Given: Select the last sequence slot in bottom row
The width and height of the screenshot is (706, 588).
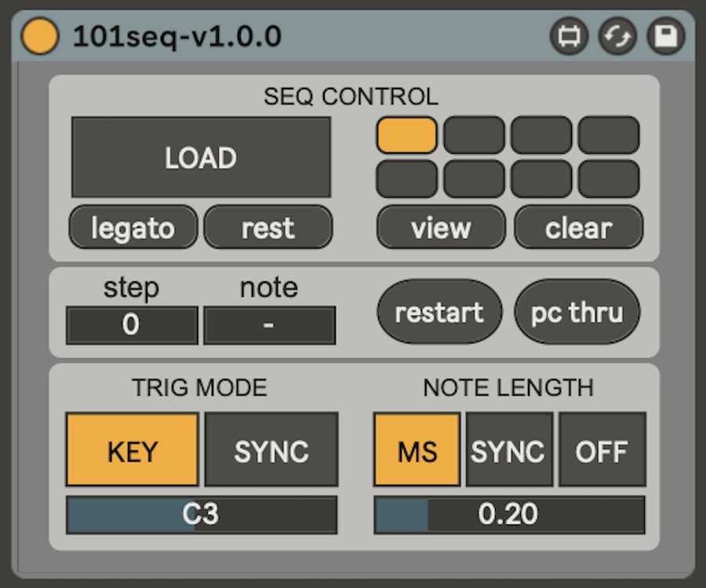Looking at the screenshot, I should tap(609, 179).
